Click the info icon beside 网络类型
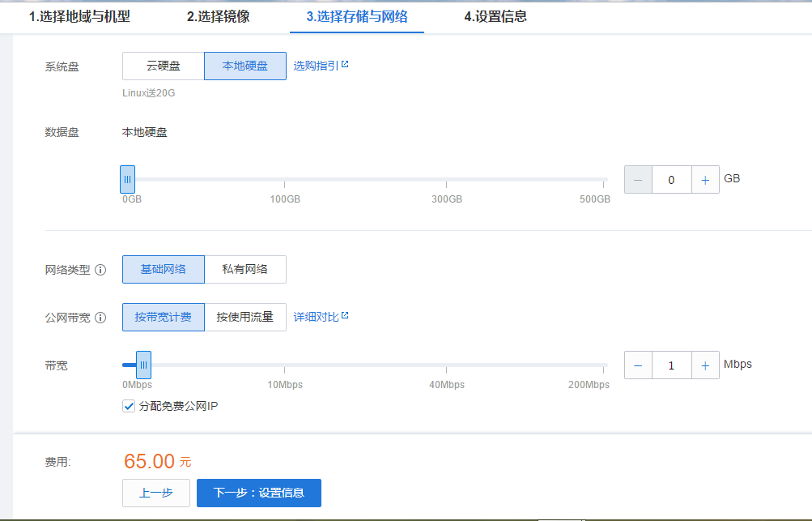The image size is (812, 521). 100,270
